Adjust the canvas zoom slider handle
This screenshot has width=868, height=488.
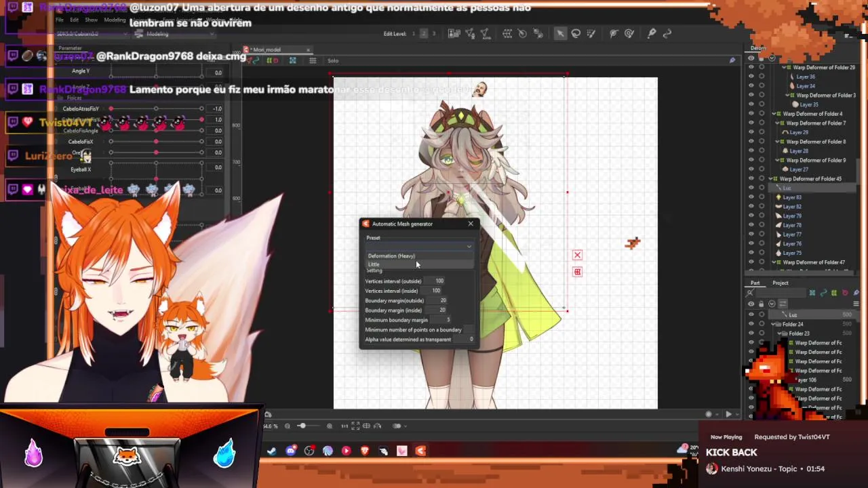[x=302, y=426]
